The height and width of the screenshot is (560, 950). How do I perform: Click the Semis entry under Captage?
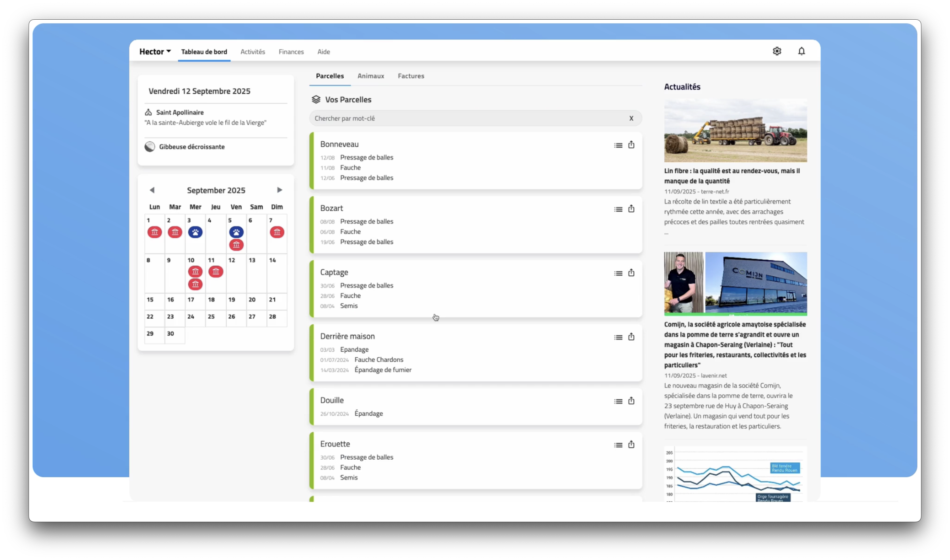tap(339, 306)
